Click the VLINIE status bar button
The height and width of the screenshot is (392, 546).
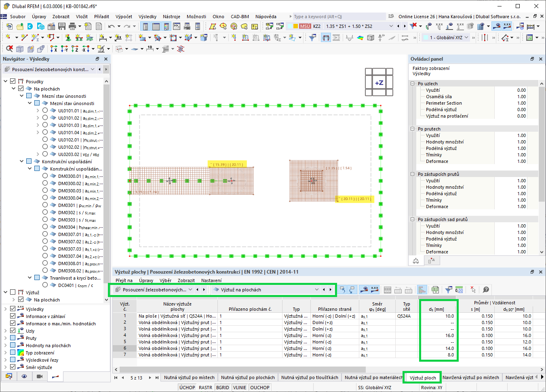240,388
